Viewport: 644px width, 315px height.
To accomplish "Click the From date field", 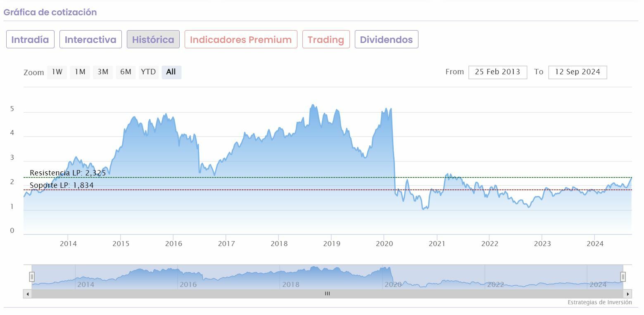I will 497,72.
